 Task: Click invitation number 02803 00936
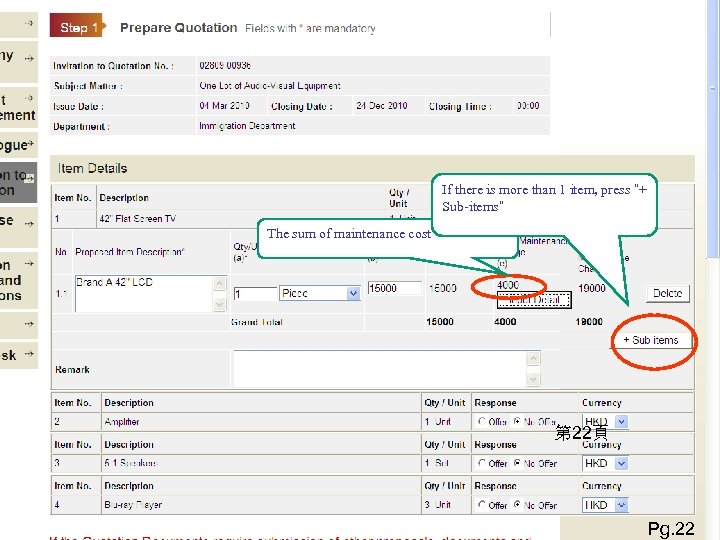pyautogui.click(x=225, y=65)
